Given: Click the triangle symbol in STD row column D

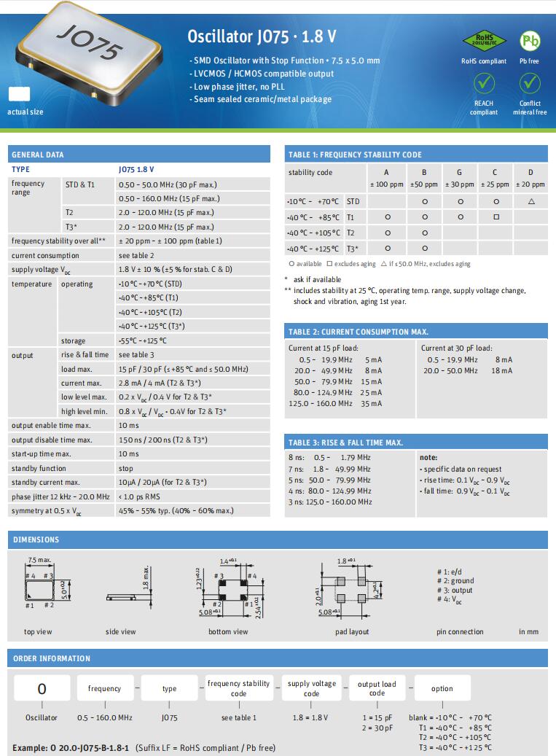Looking at the screenshot, I should pos(530,201).
